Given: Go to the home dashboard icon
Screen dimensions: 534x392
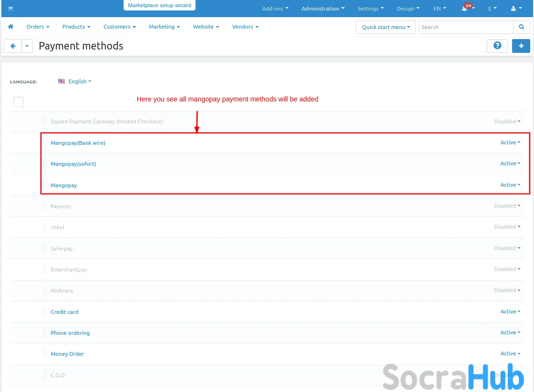Looking at the screenshot, I should point(10,27).
